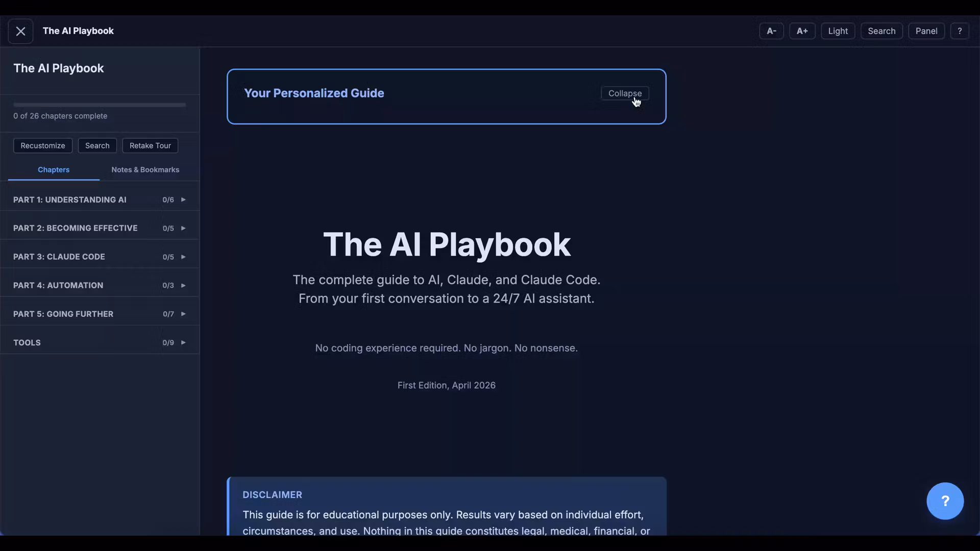
Task: Expand Part 4: Automation arrow
Action: [x=183, y=285]
